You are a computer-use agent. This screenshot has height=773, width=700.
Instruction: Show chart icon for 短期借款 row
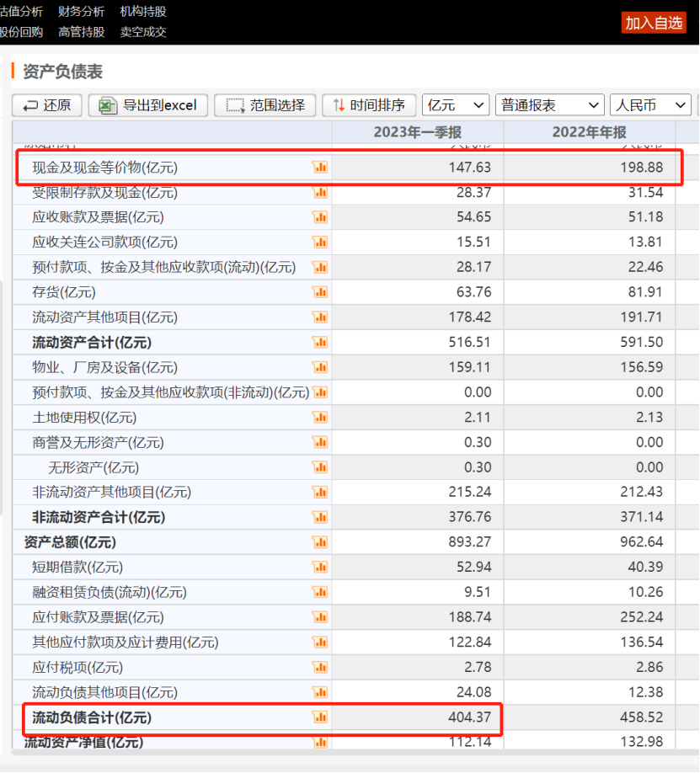tap(320, 568)
